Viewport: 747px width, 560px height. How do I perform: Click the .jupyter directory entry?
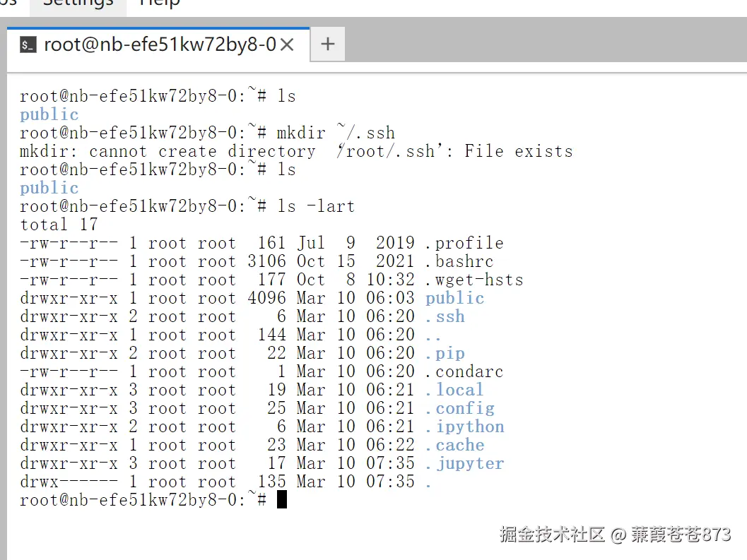pos(464,464)
